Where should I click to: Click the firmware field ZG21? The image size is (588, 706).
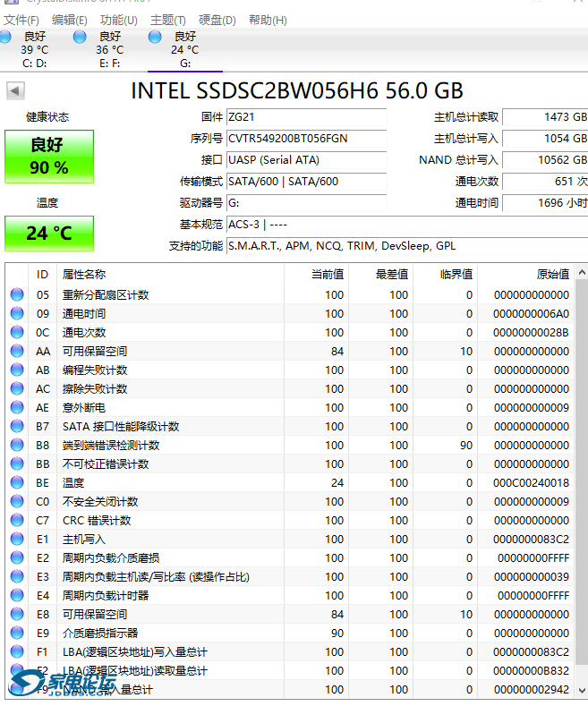click(x=307, y=117)
